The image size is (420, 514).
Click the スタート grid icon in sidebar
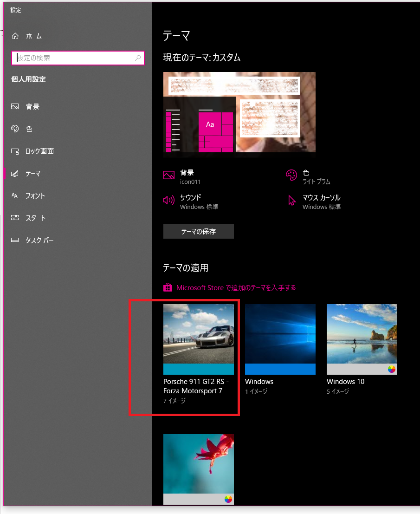coord(15,218)
